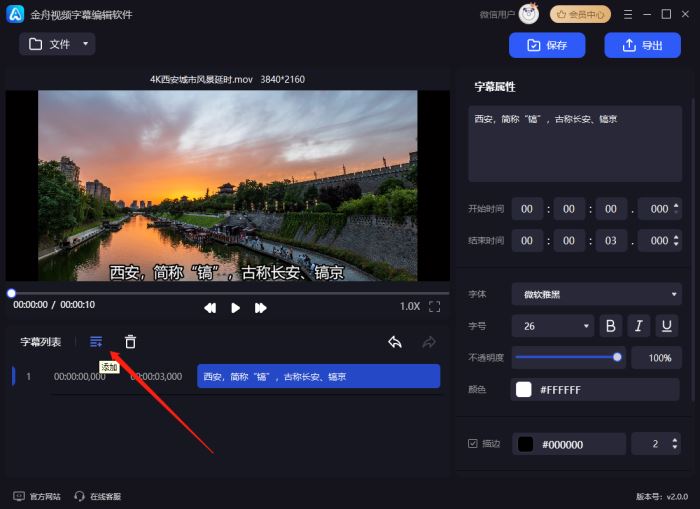Play the video preview

(235, 308)
